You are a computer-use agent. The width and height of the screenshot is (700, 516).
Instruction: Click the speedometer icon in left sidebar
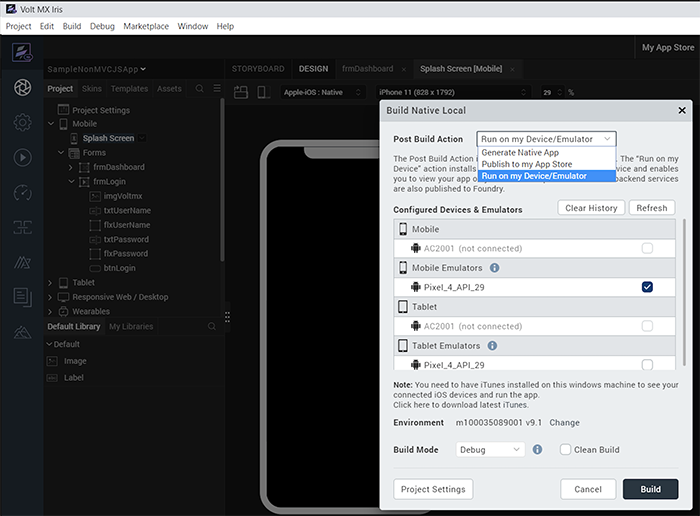(x=22, y=192)
